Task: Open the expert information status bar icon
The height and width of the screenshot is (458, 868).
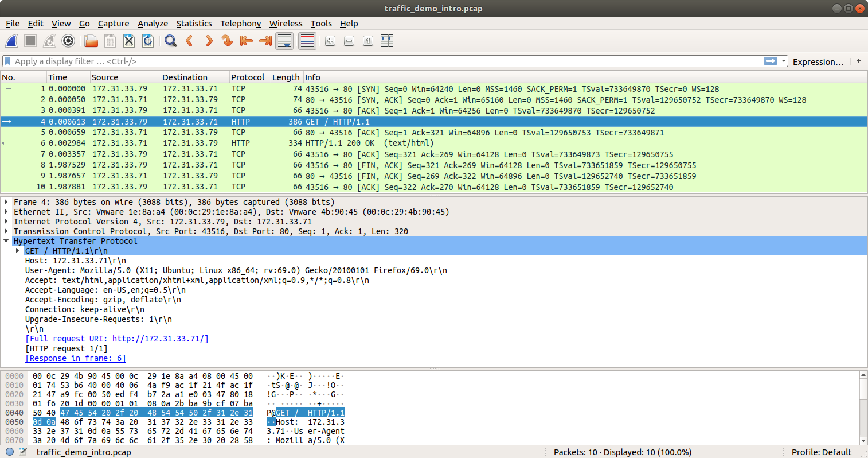Action: 10,452
